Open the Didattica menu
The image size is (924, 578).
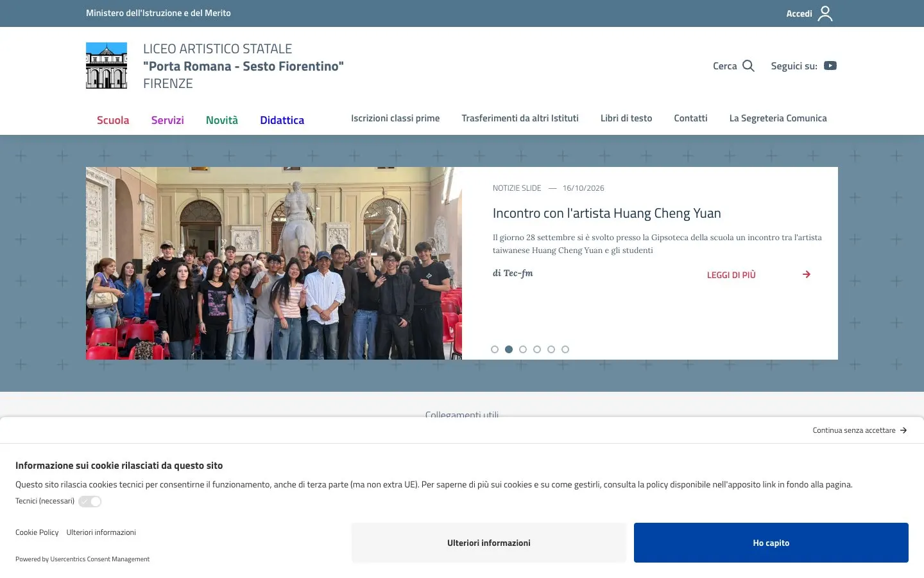coord(282,120)
